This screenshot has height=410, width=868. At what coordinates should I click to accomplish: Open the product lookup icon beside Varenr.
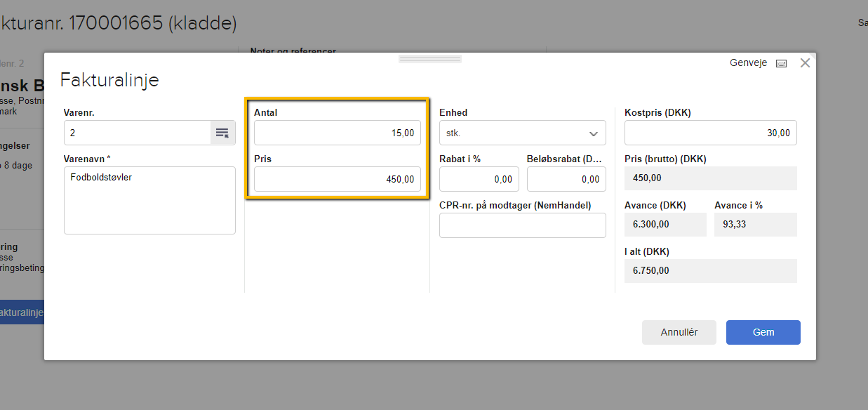tap(222, 133)
